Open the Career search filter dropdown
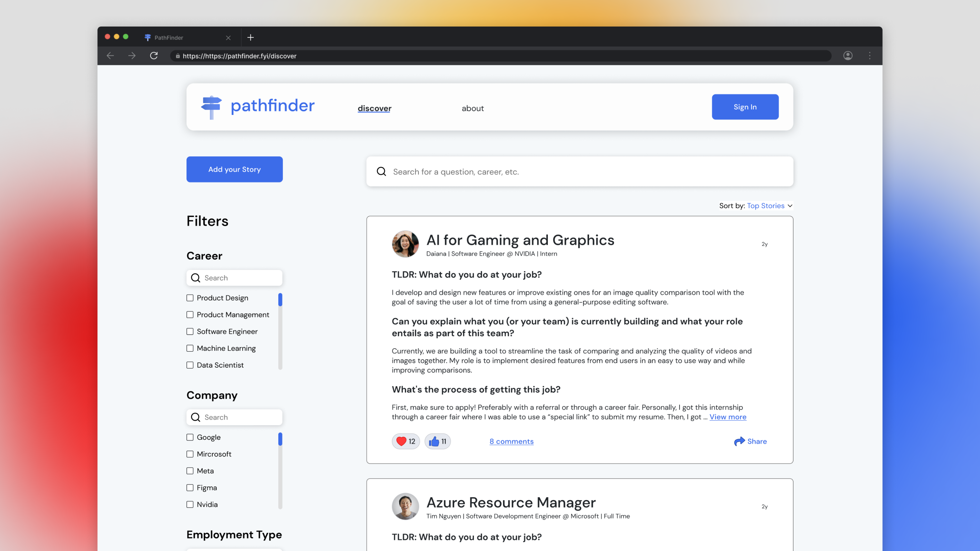The width and height of the screenshot is (980, 551). coord(234,277)
